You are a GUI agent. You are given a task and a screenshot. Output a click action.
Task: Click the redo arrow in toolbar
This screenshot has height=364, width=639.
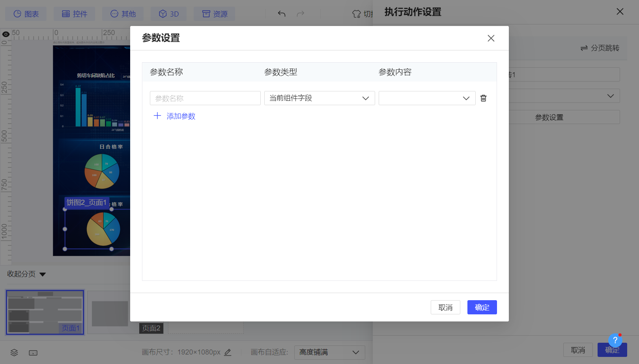click(301, 14)
